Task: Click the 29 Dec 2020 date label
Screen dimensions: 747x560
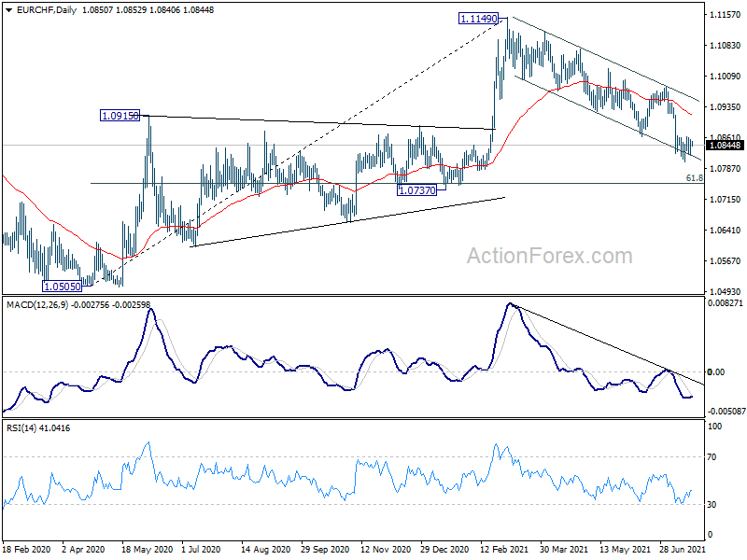Action: (x=444, y=549)
